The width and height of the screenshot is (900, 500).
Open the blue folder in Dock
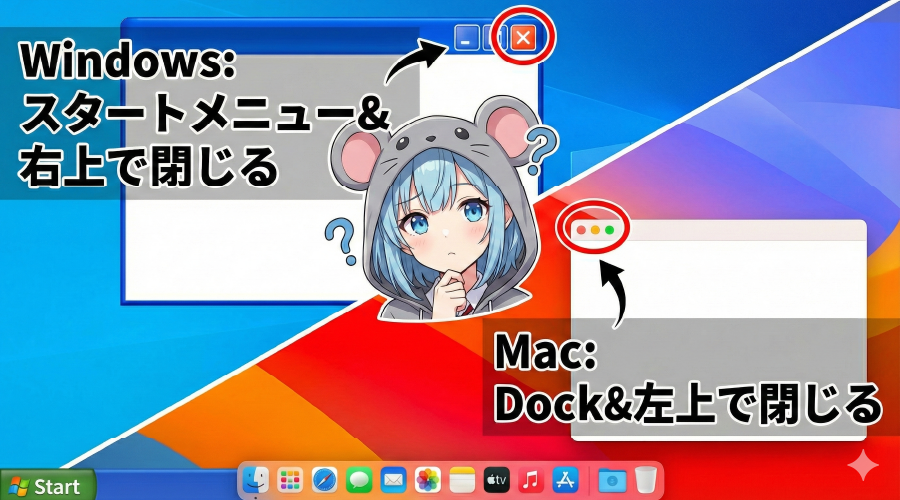tap(612, 480)
